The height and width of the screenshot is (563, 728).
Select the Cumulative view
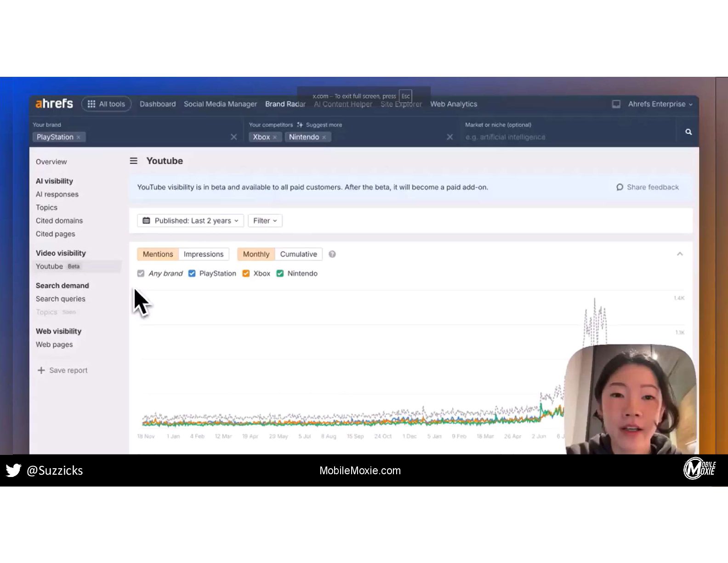click(299, 254)
